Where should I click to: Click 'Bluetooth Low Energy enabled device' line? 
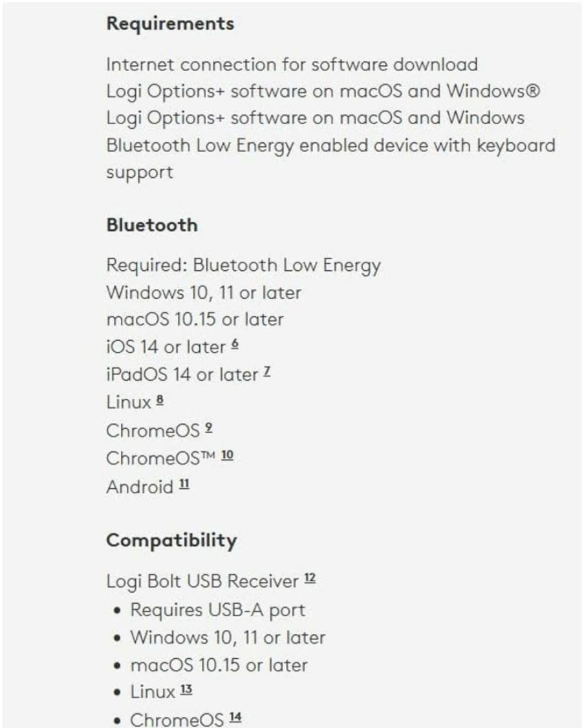(330, 159)
